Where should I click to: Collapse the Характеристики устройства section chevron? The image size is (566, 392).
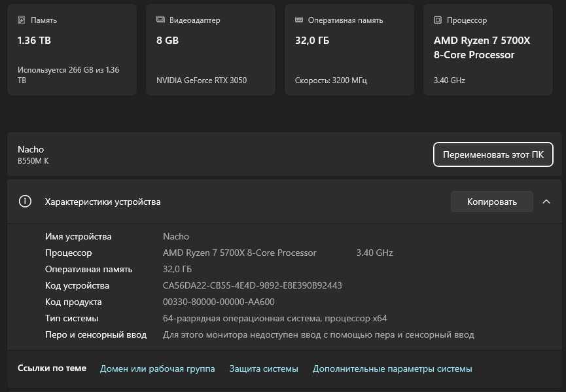coord(546,202)
